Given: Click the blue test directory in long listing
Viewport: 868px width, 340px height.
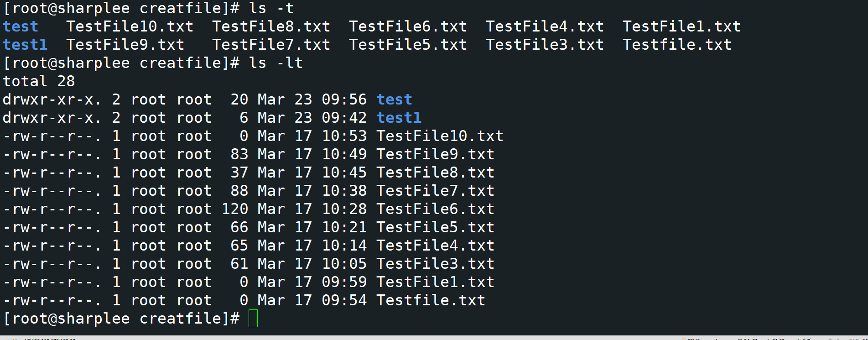Looking at the screenshot, I should point(394,99).
